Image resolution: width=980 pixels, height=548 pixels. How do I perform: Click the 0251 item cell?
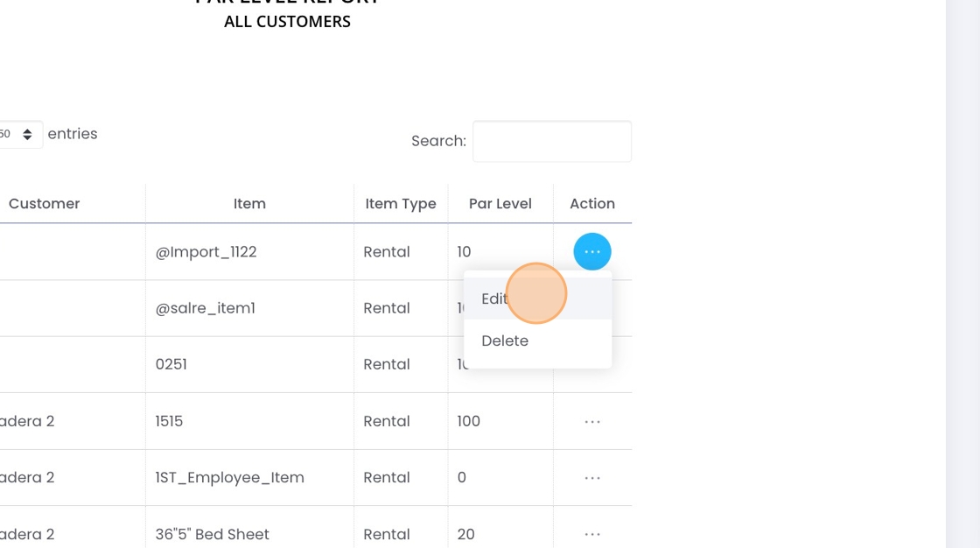point(171,364)
